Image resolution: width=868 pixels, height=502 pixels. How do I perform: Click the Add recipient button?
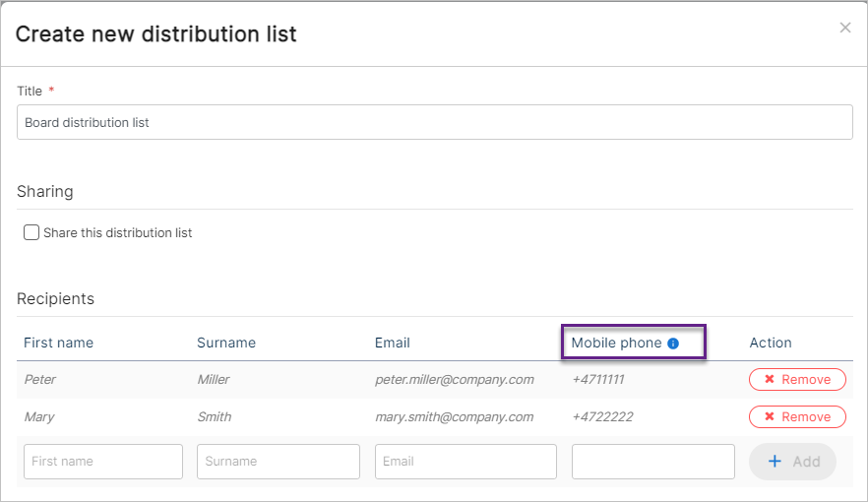(x=792, y=461)
